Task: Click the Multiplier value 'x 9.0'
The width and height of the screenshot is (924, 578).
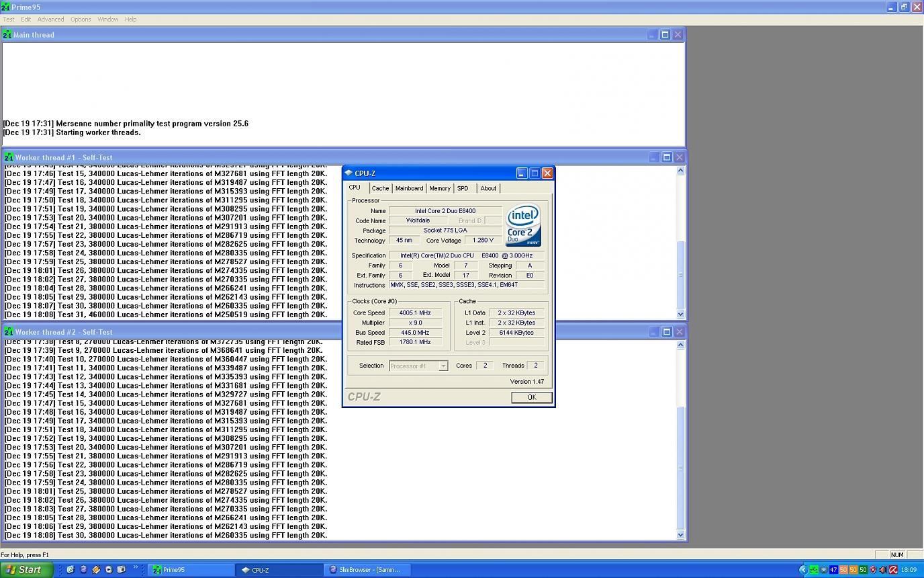Action: [x=415, y=323]
